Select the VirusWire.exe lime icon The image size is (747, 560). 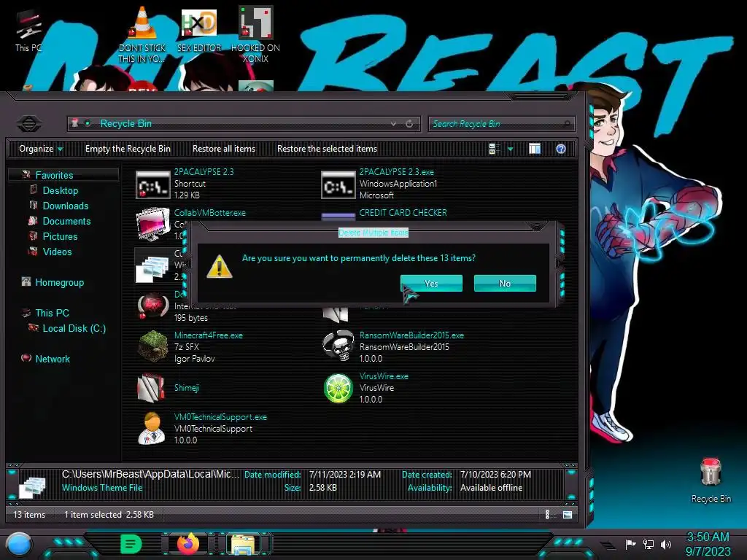click(338, 388)
